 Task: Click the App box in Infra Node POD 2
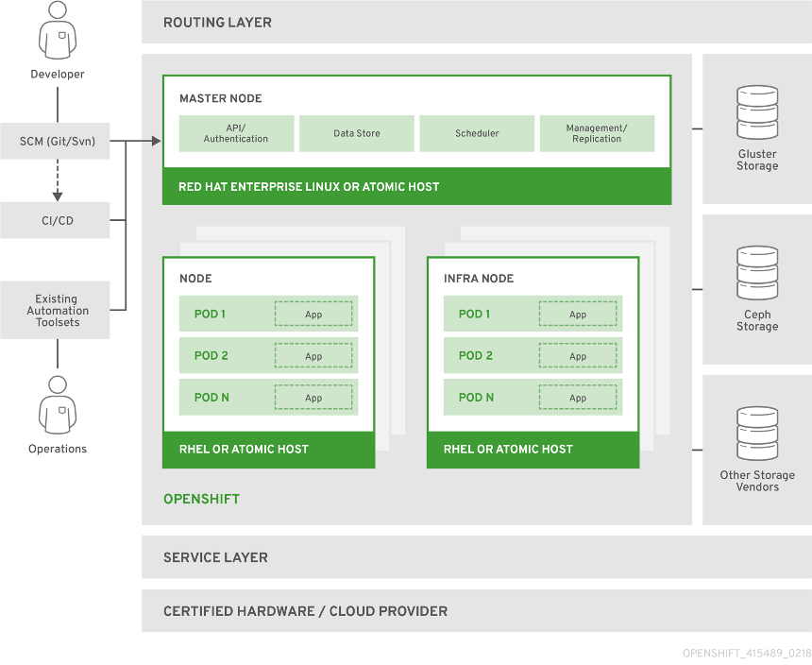point(578,356)
